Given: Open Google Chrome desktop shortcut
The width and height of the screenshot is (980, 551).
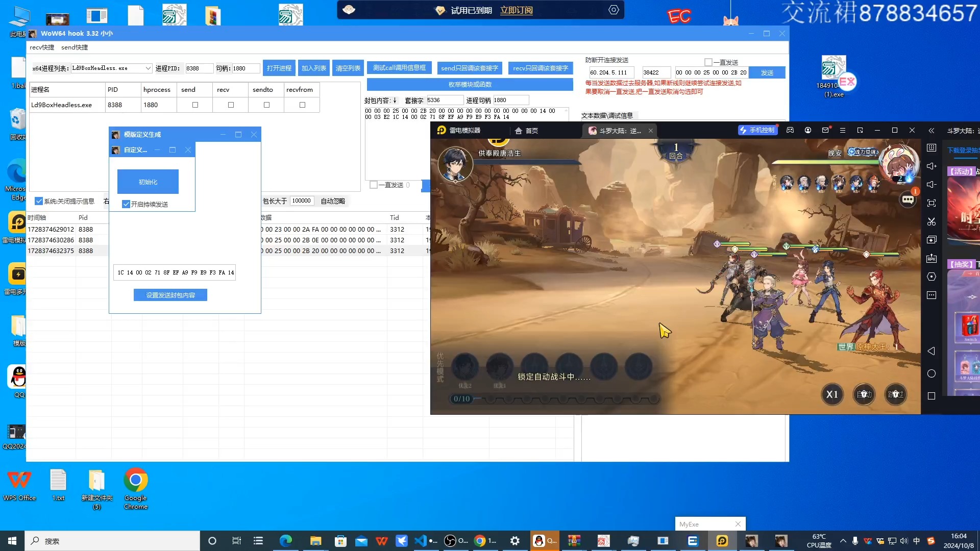Looking at the screenshot, I should click(136, 488).
